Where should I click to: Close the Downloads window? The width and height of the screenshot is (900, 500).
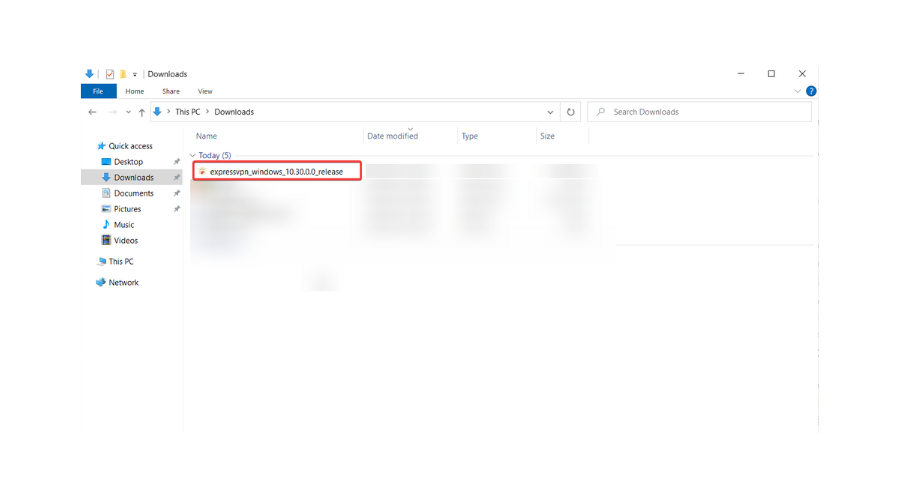coord(802,73)
